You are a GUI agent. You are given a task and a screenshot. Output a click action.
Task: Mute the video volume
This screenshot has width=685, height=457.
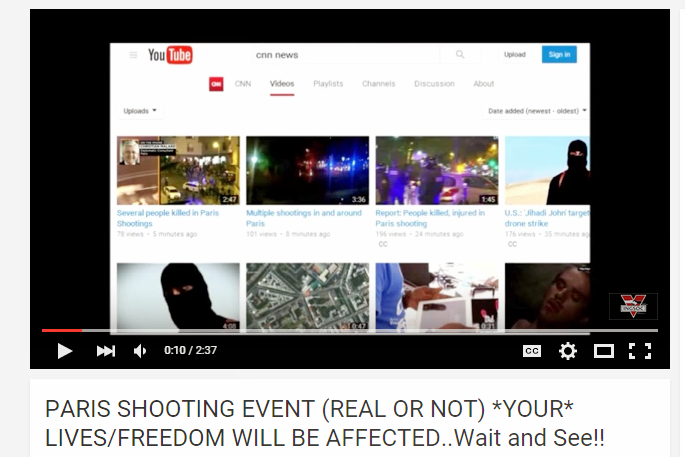(x=141, y=351)
